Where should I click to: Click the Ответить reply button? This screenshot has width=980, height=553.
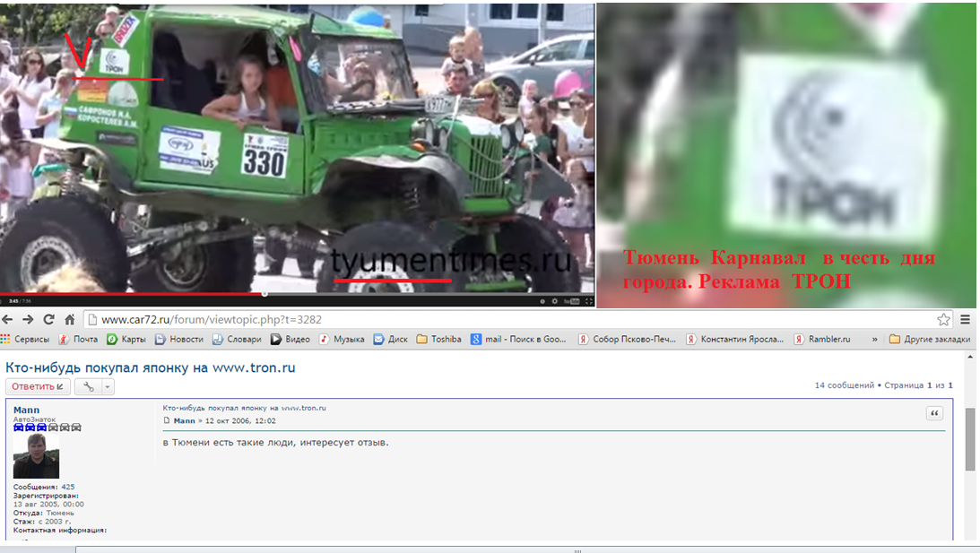coord(39,387)
